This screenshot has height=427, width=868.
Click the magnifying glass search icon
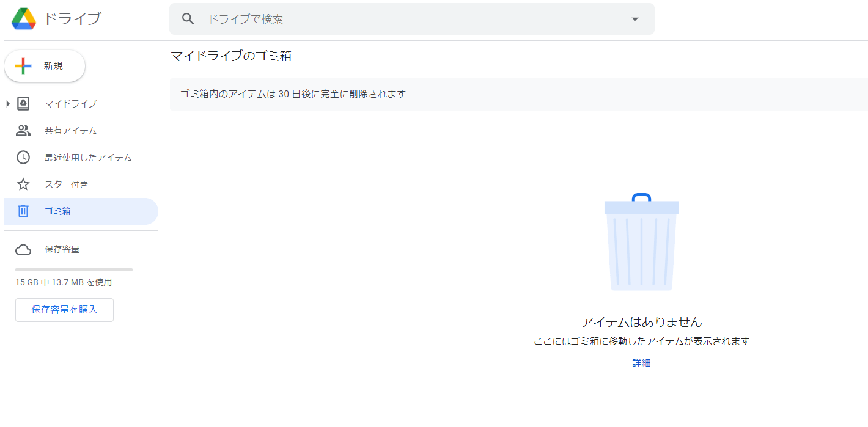coord(188,19)
